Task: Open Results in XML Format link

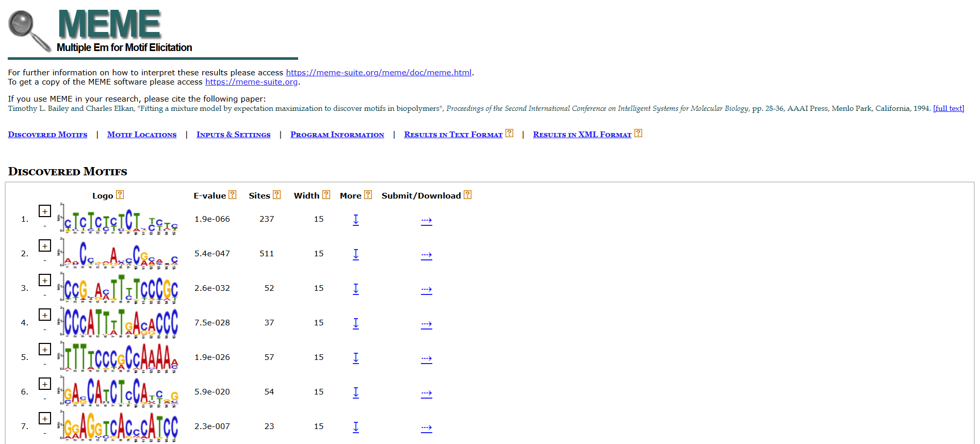Action: pos(582,135)
